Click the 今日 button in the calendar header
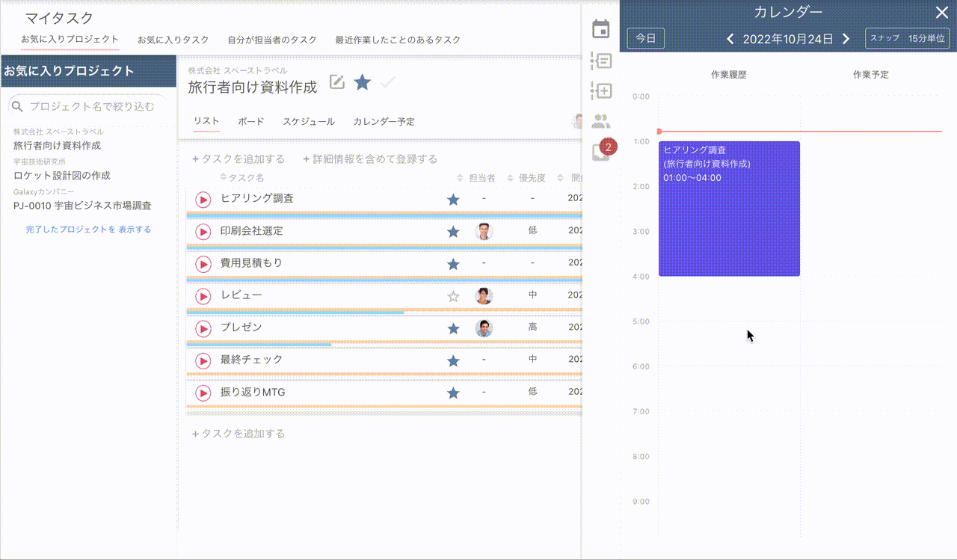957x560 pixels. pos(644,38)
